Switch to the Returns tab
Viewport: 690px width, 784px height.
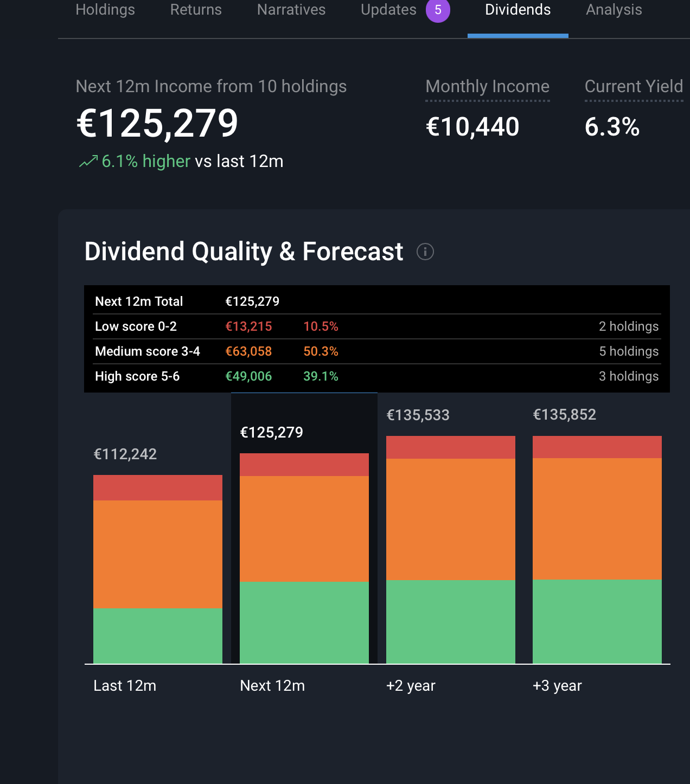[x=196, y=10]
